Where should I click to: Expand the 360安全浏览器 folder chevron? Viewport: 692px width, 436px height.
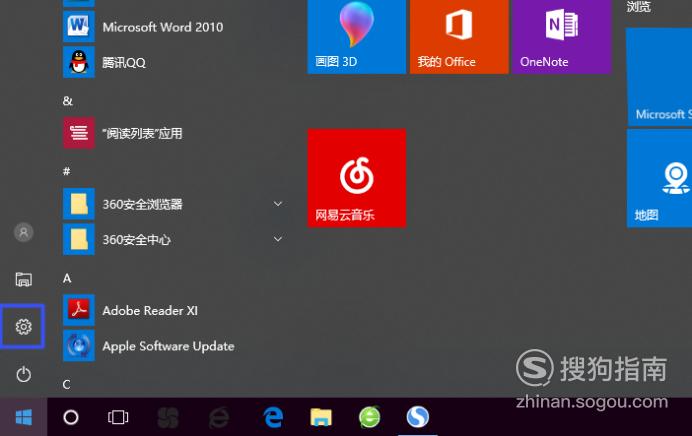point(278,204)
